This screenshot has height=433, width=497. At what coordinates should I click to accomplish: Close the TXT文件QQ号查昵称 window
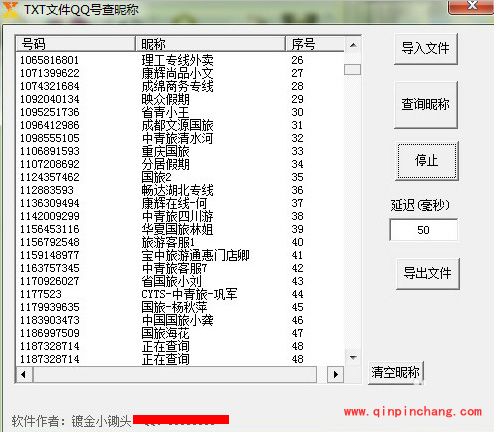(x=471, y=6)
